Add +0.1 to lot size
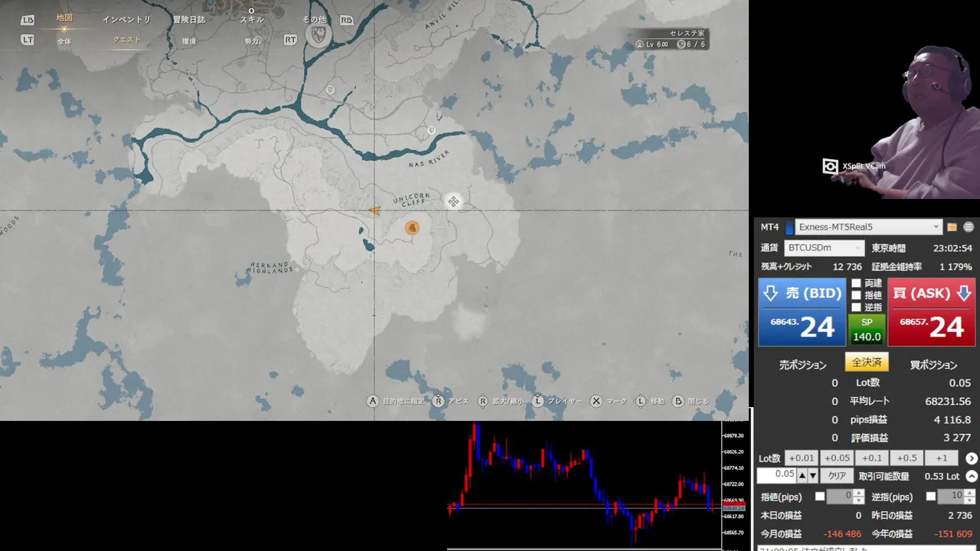Screen dimensions: 980x551 (x=872, y=458)
